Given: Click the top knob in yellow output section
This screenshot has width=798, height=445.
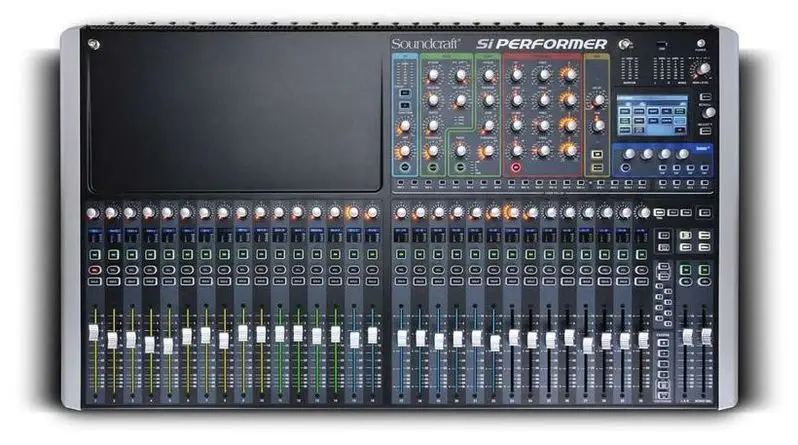Looking at the screenshot, I should pyautogui.click(x=598, y=100).
